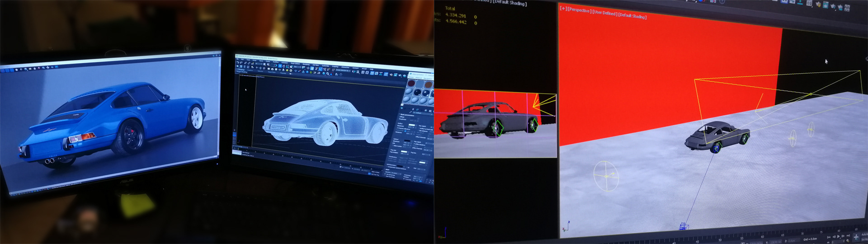The height and width of the screenshot is (244, 868).
Task: Click frame 50 on the timeline ruler
Action: point(720,240)
